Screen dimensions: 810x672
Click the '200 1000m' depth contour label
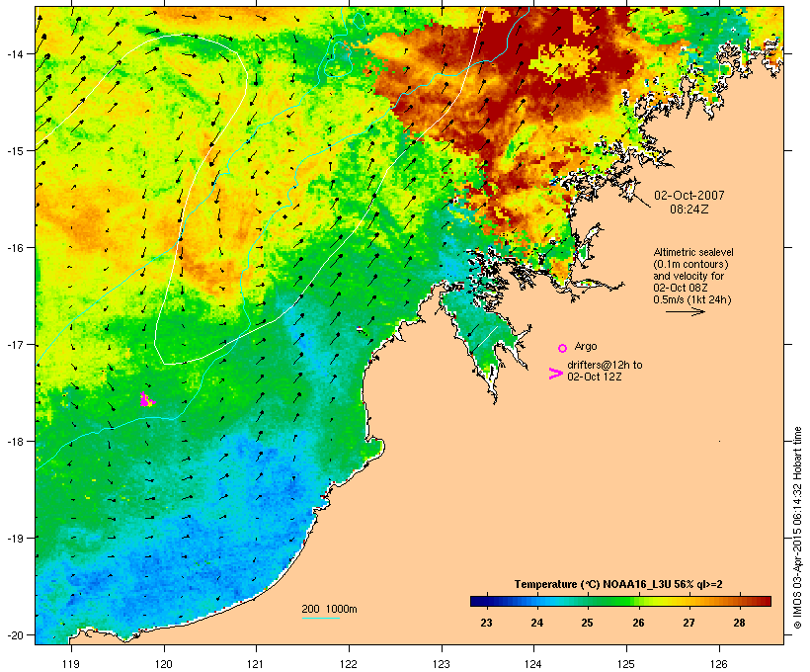329,609
